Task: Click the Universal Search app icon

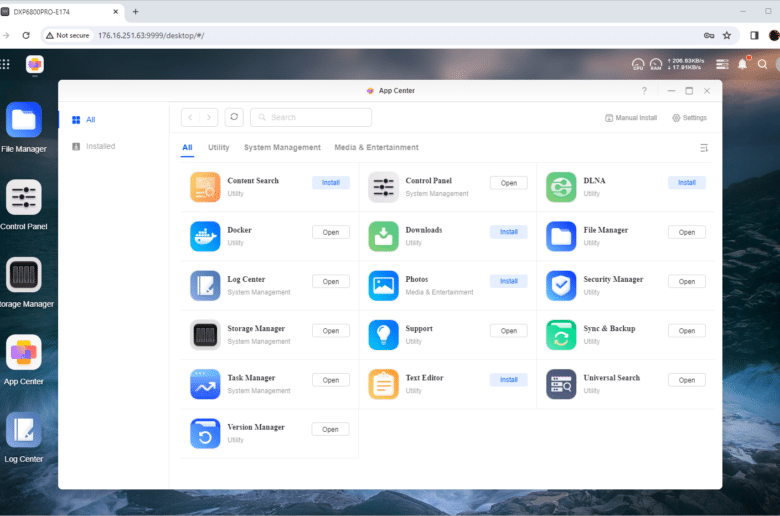Action: click(x=561, y=384)
